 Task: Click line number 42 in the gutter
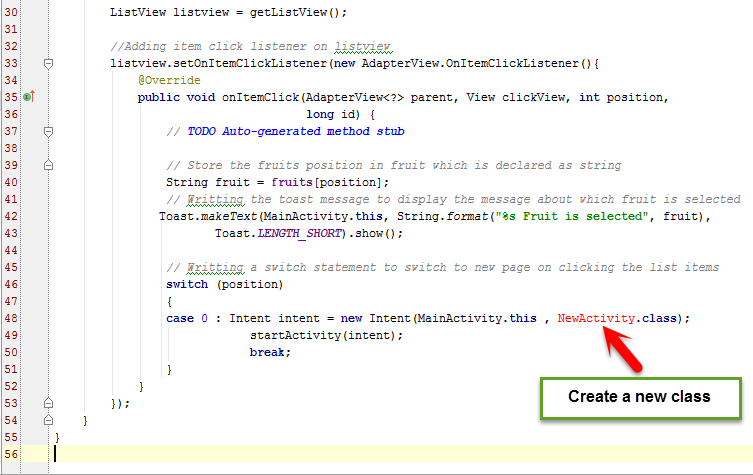(11, 216)
